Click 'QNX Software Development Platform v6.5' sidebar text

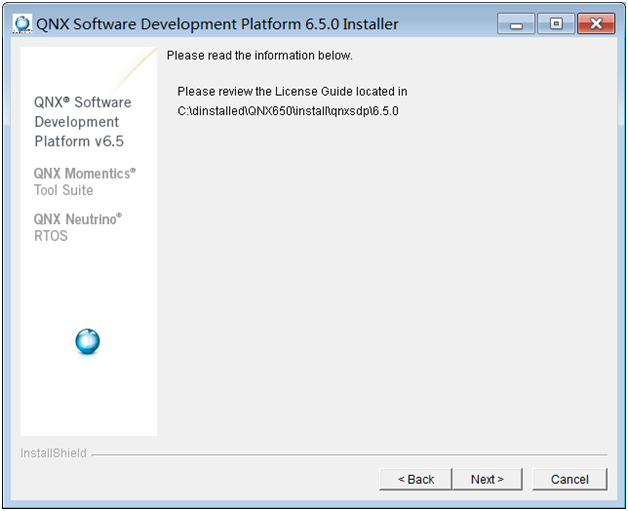[x=83, y=122]
